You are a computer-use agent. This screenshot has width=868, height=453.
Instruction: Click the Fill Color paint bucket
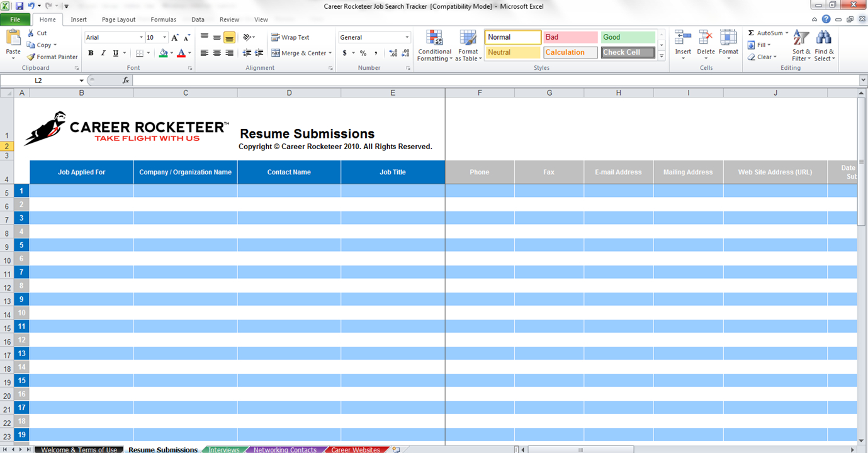click(x=163, y=53)
